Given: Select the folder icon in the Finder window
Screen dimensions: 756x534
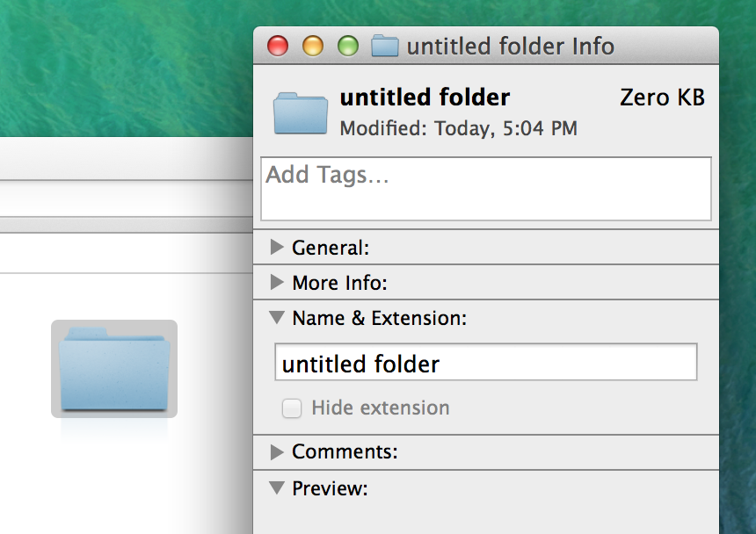Looking at the screenshot, I should pos(114,369).
